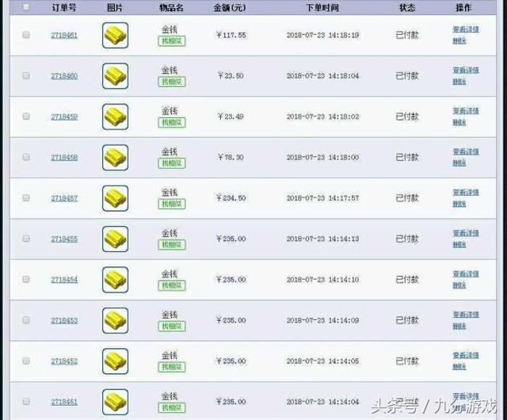The image size is (507, 420).
Task: Delete (删除) order 2718460
Action: point(459,82)
